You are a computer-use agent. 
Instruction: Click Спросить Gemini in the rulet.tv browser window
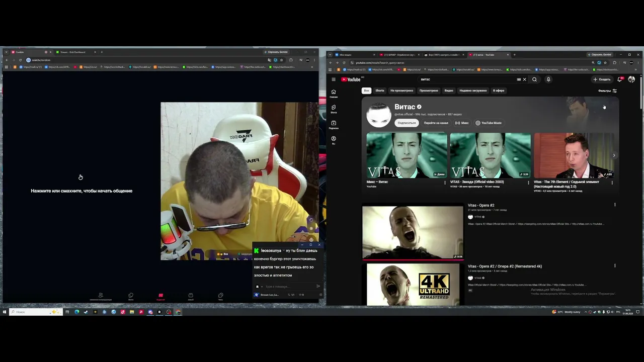point(276,52)
